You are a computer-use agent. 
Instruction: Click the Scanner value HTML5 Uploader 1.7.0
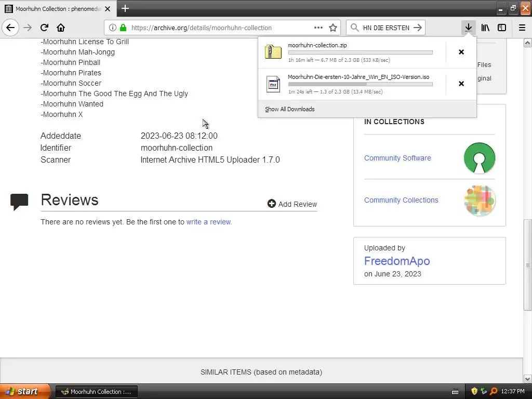210,160
